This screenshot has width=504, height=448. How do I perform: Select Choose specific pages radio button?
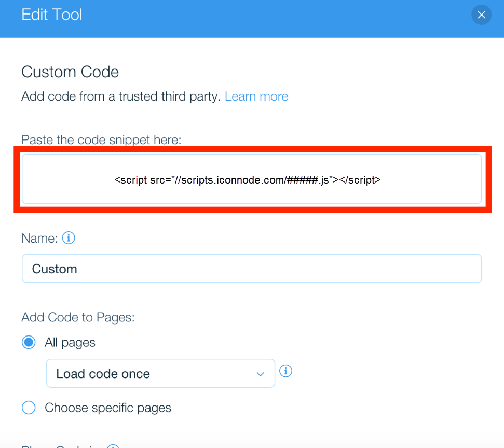tap(29, 408)
